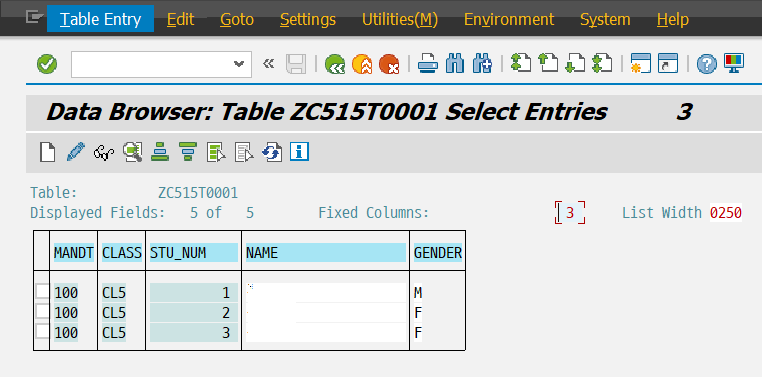Click the Find binoculars icon
This screenshot has width=762, height=384.
point(455,64)
